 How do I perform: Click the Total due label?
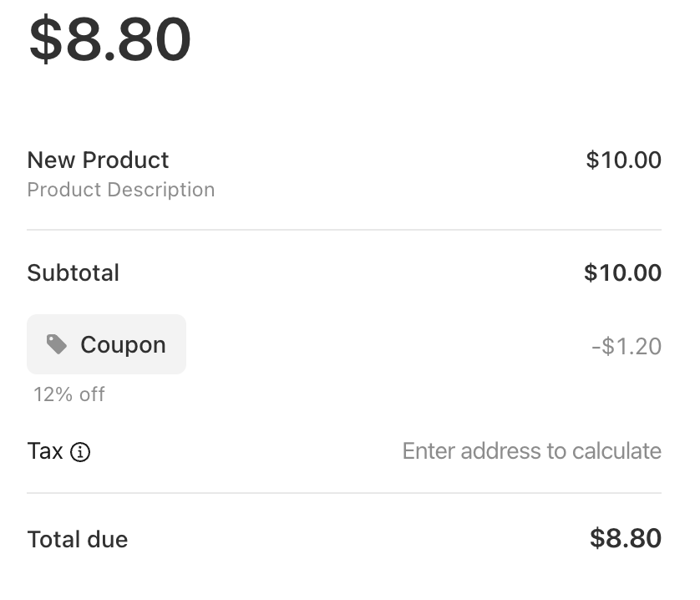click(78, 539)
